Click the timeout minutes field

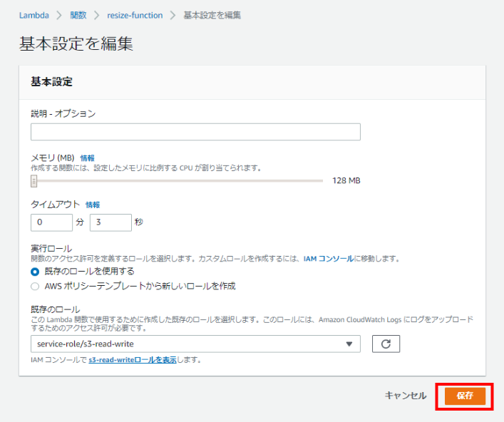pyautogui.click(x=51, y=222)
